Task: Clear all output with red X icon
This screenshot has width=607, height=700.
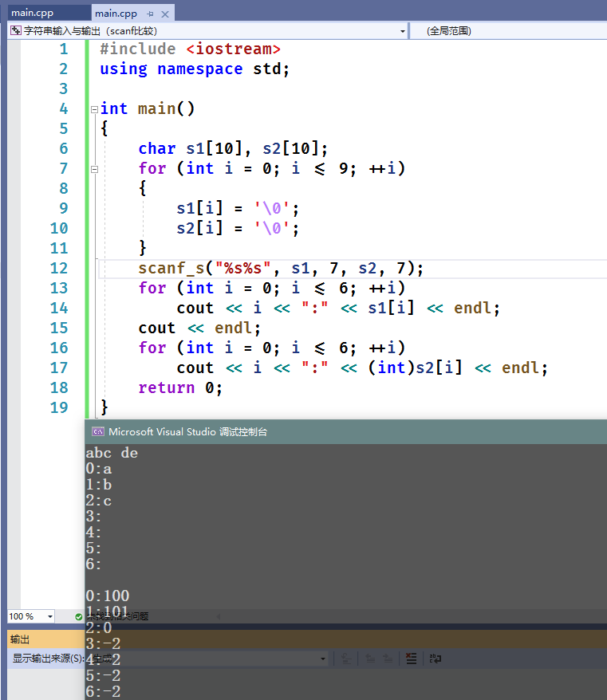Action: pyautogui.click(x=411, y=659)
